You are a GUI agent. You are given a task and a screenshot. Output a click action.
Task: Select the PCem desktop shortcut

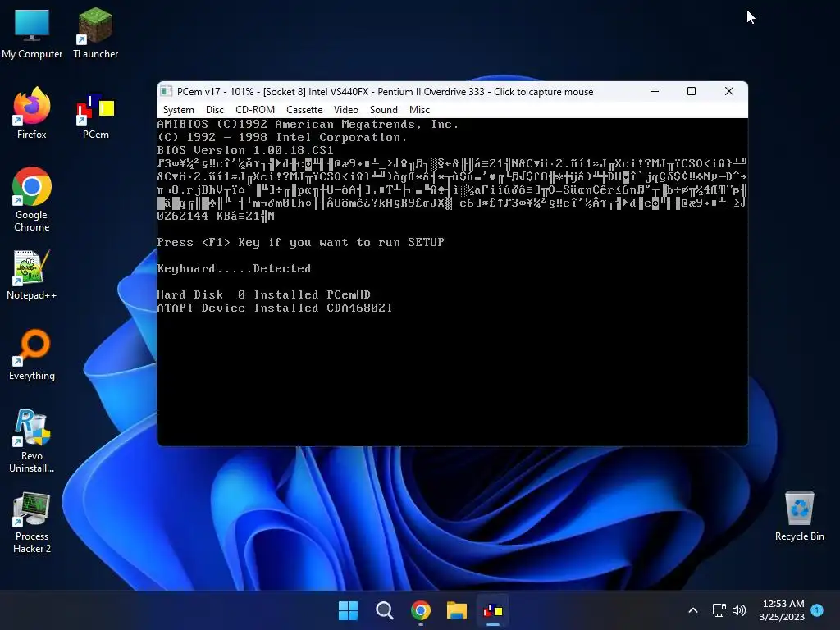click(x=95, y=115)
